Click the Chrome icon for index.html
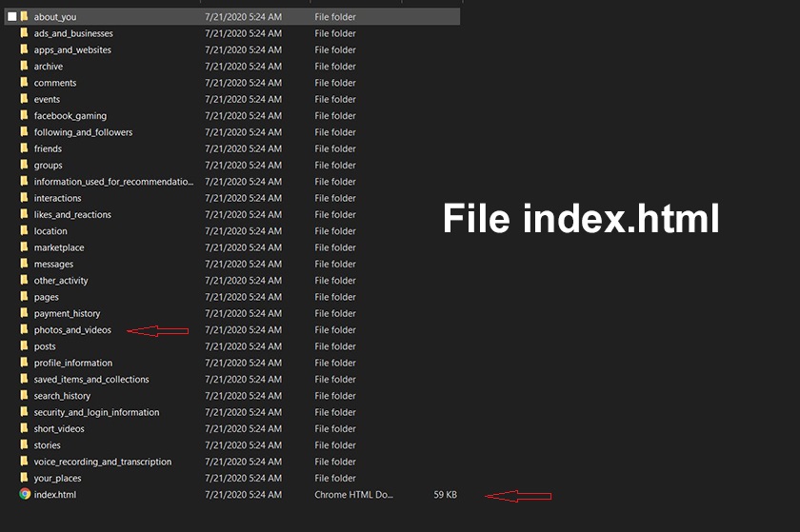The height and width of the screenshot is (532, 800). click(x=25, y=495)
